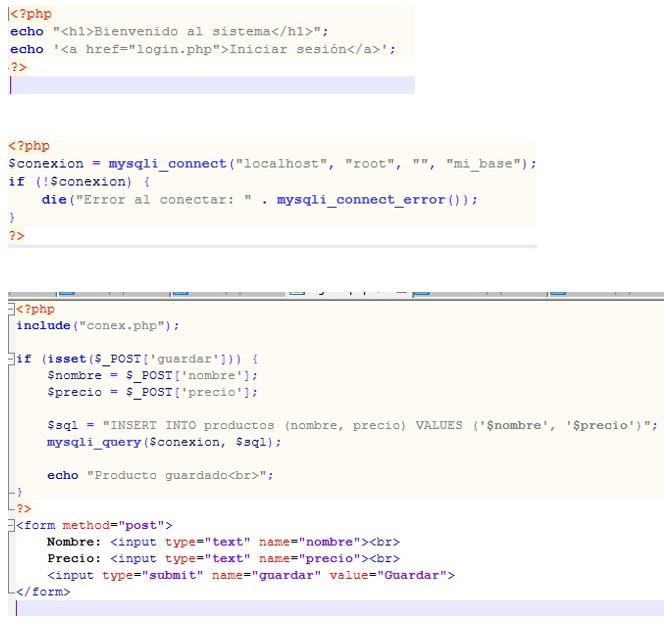Collapse the fold marker beside third snippet's <?php
Image resolution: width=669 pixels, height=635 pixels.
tap(10, 310)
